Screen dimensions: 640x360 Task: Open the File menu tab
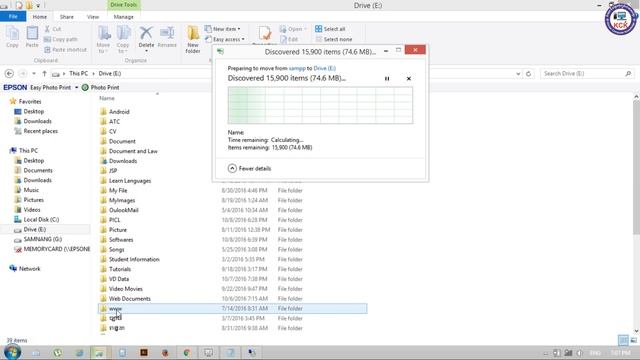pyautogui.click(x=13, y=16)
